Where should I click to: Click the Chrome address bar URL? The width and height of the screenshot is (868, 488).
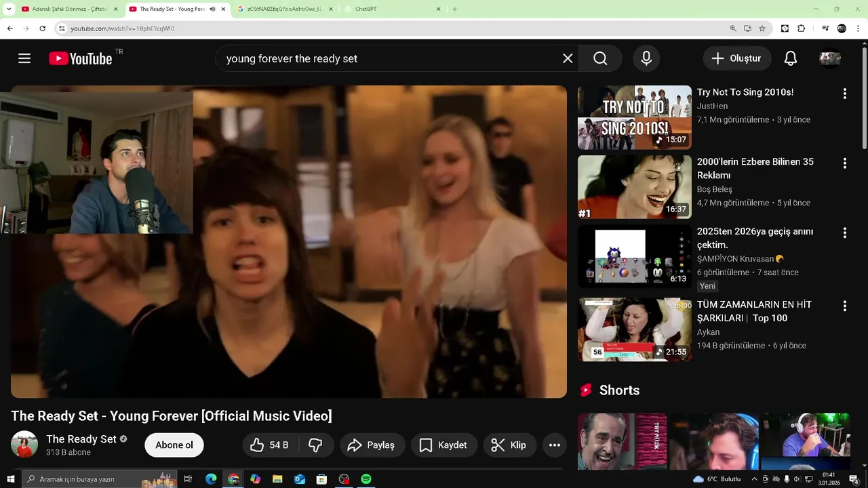[123, 28]
